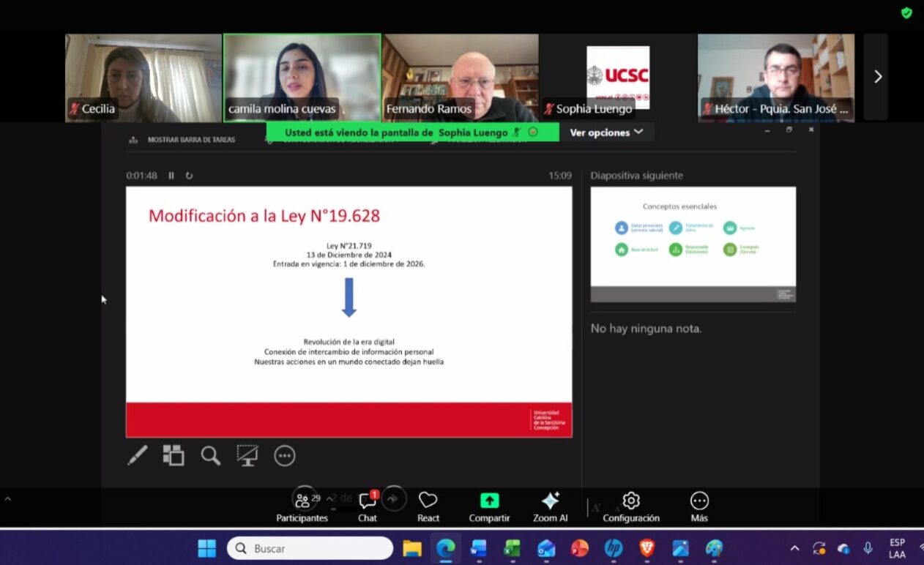Click the OneDrive cloud tray icon

(843, 548)
